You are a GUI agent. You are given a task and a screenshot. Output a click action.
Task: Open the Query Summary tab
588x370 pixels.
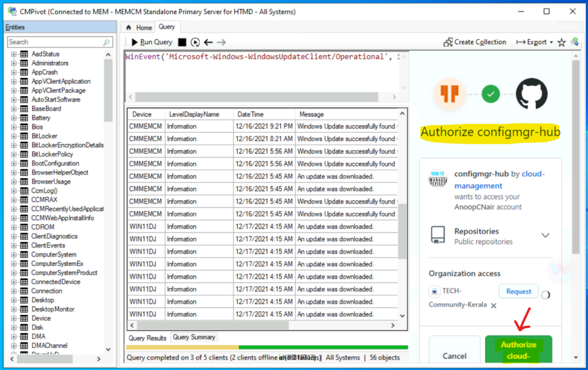click(x=194, y=337)
